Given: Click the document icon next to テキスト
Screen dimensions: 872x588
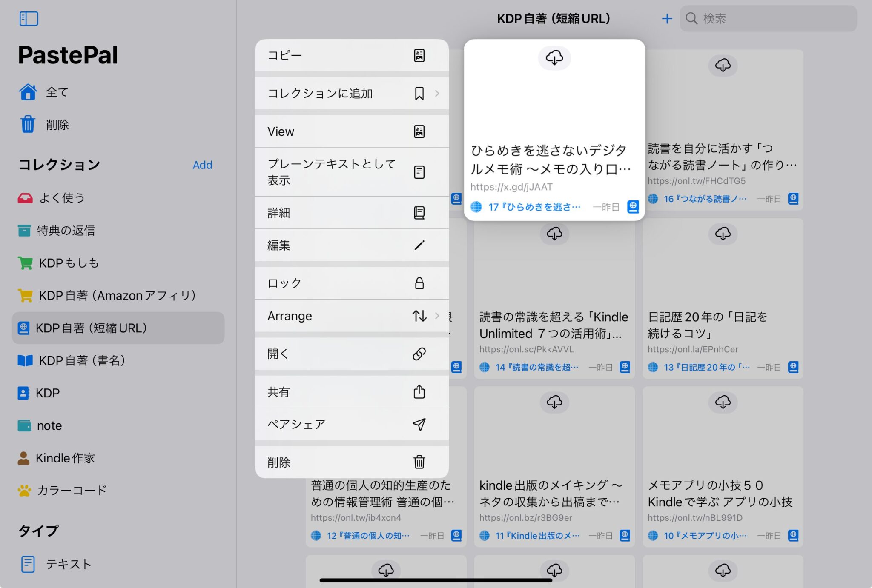Looking at the screenshot, I should pyautogui.click(x=28, y=564).
